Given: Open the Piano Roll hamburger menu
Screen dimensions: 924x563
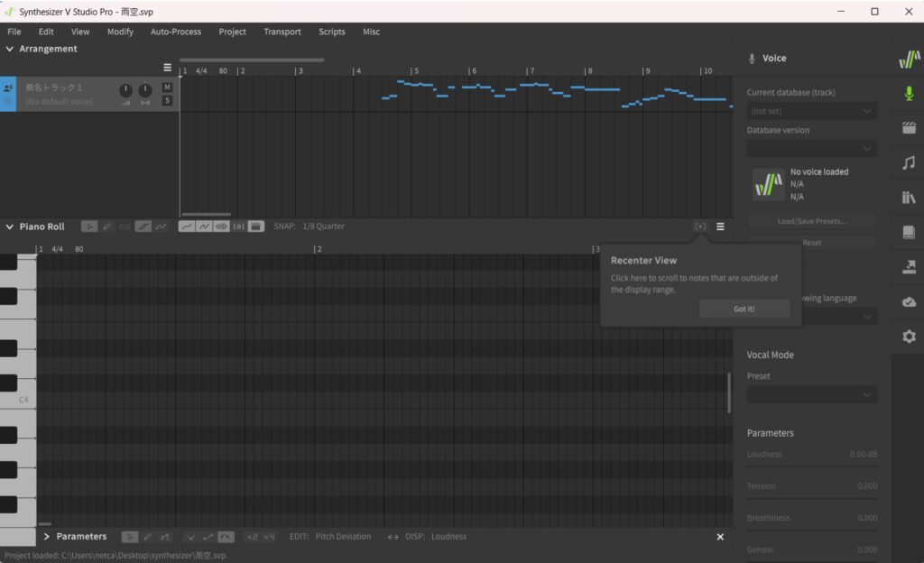Looking at the screenshot, I should 720,226.
